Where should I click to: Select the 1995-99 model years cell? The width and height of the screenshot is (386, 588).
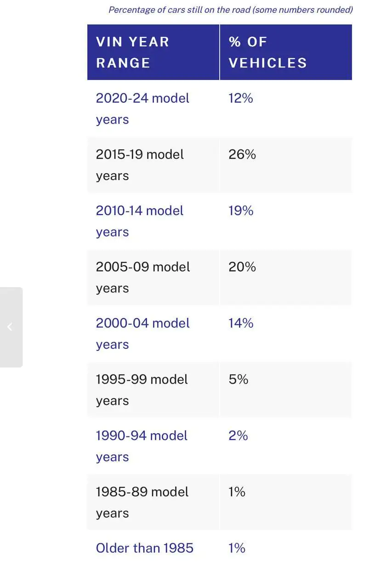pyautogui.click(x=142, y=390)
